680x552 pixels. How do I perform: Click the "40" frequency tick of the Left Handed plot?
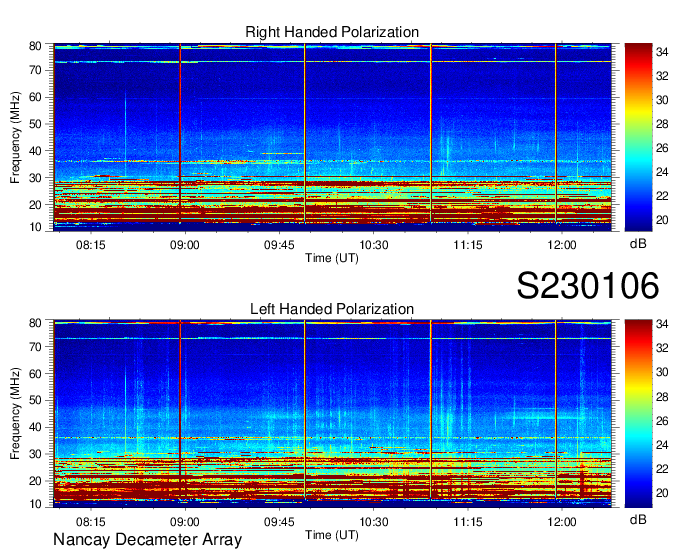tap(35, 427)
